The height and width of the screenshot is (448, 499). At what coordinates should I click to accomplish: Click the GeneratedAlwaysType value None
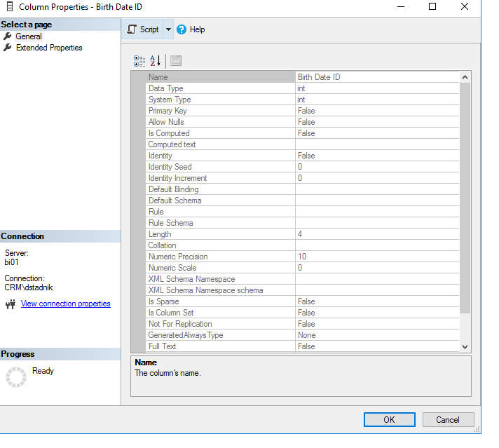pyautogui.click(x=306, y=335)
